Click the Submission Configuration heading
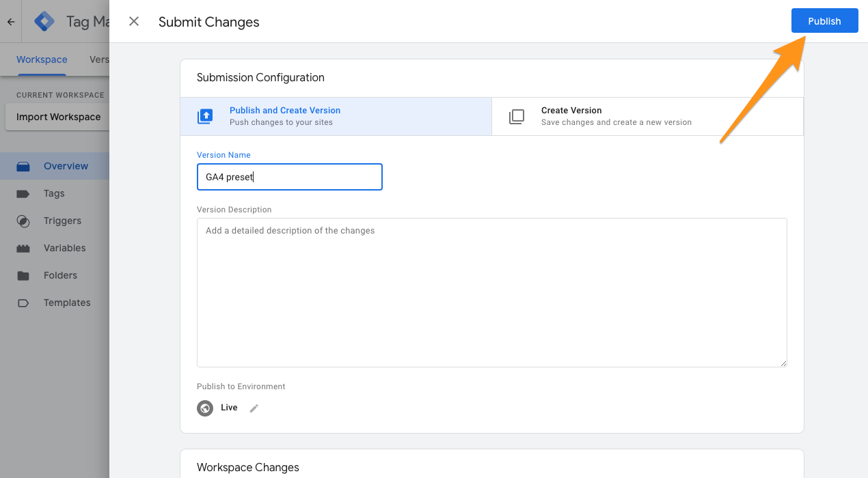The width and height of the screenshot is (868, 478). point(260,78)
